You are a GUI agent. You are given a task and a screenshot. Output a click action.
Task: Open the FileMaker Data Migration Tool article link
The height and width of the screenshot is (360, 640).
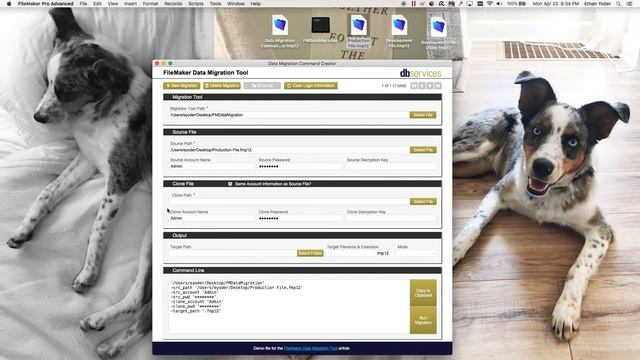[311, 349]
